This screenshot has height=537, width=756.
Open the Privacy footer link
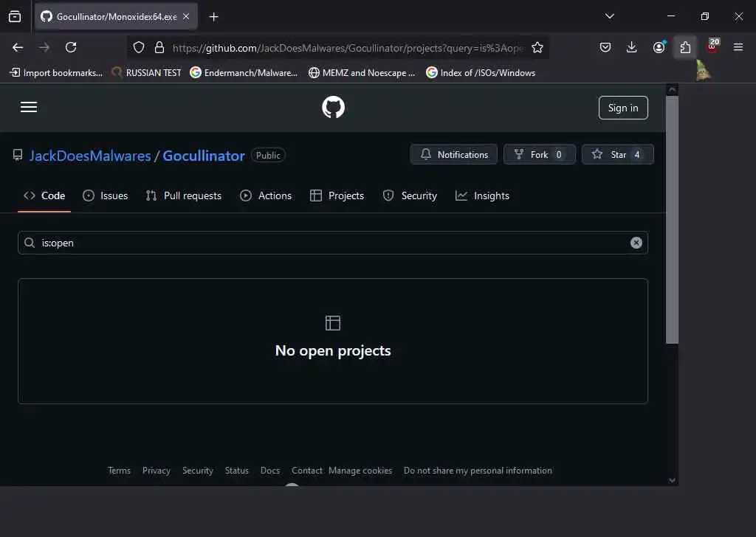157,471
